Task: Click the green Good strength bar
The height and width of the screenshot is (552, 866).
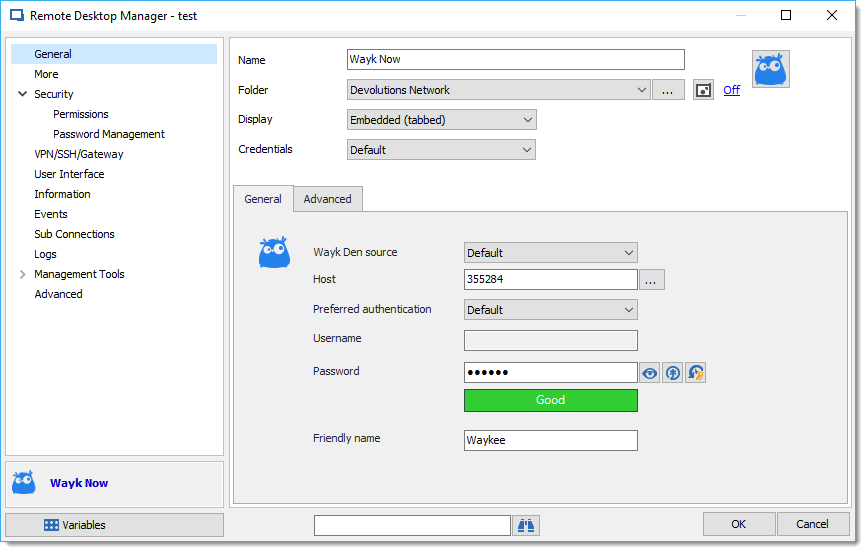Action: pyautogui.click(x=551, y=401)
